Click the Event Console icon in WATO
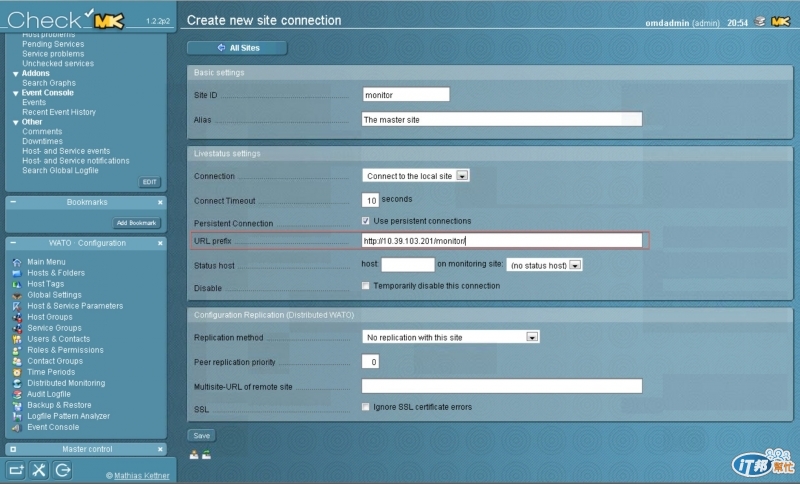Viewport: 800px width, 484px height. (17, 427)
